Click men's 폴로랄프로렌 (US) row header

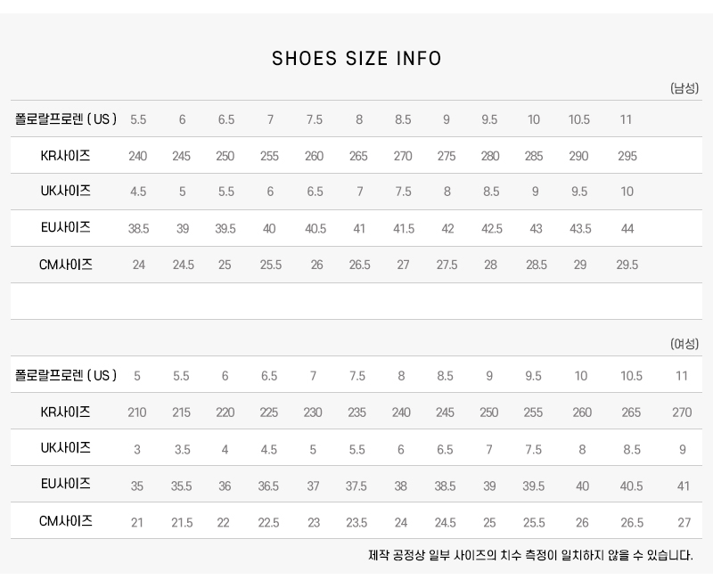66,119
